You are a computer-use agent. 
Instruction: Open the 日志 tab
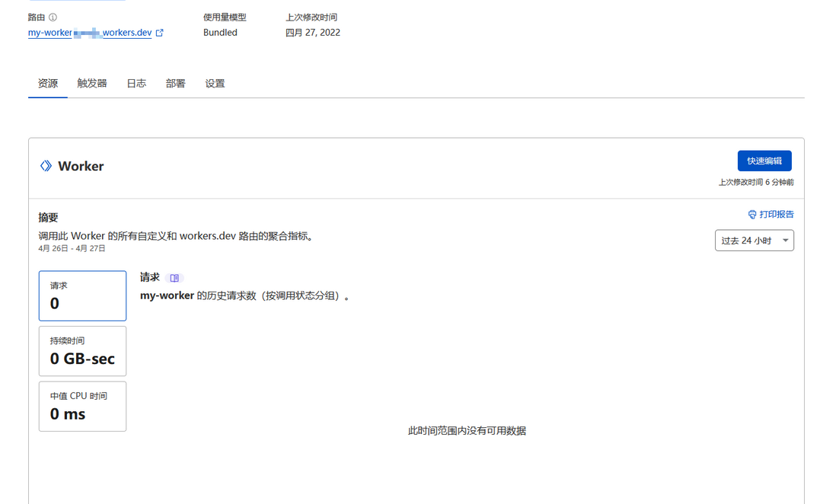pos(136,84)
